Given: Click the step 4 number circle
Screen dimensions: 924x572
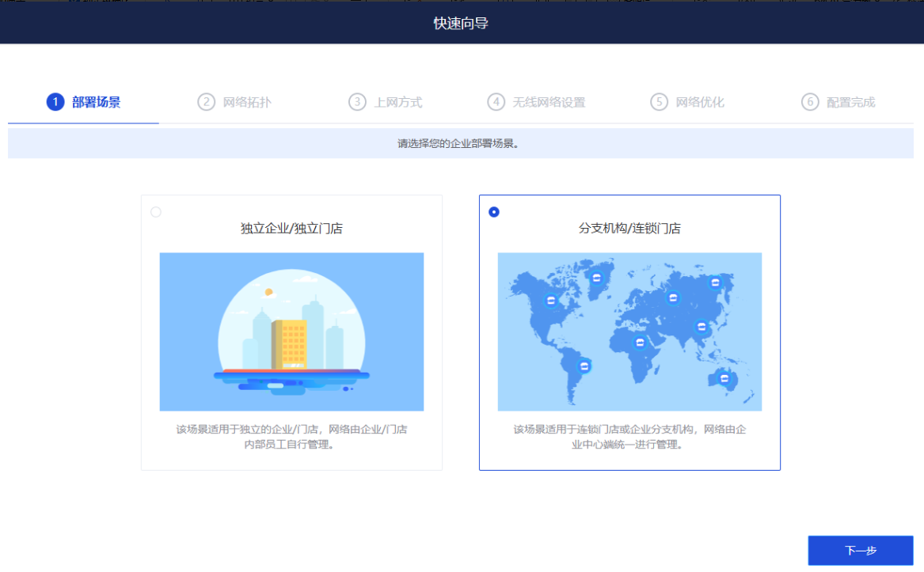Looking at the screenshot, I should point(496,102).
